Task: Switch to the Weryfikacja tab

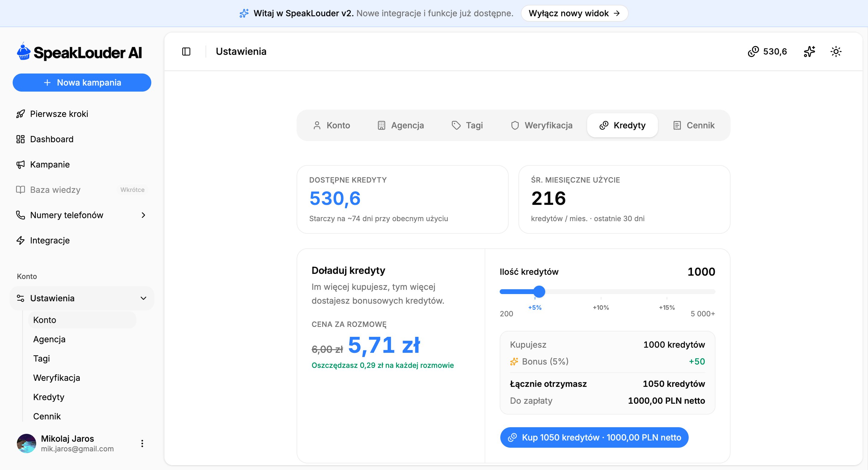Action: (542, 125)
